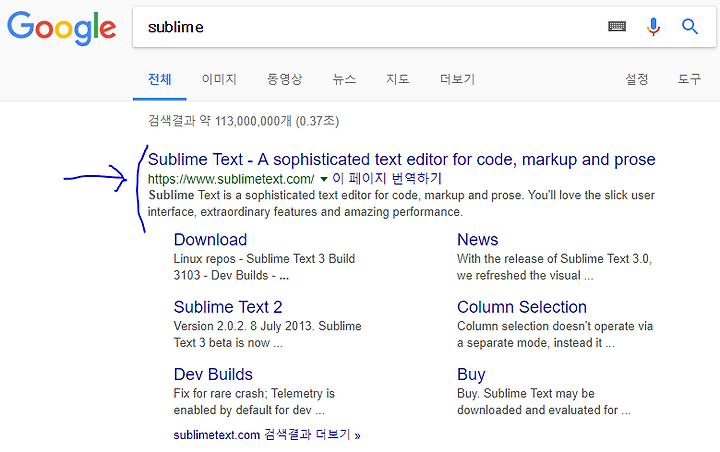Screen dimensions: 720x452
Task: Open the 지도 tab
Action: coord(397,79)
